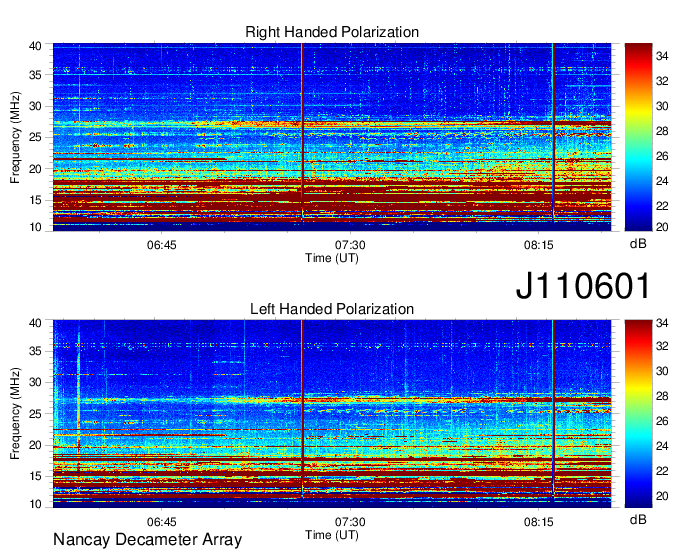Click the '08:15' tick label on the bottom plot
The width and height of the screenshot is (680, 552).
click(x=538, y=522)
